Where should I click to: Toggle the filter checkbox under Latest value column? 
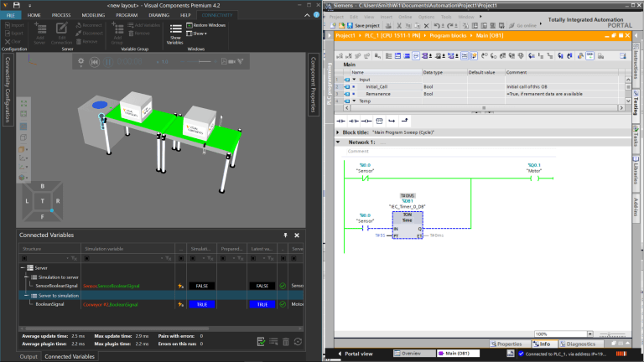253,258
